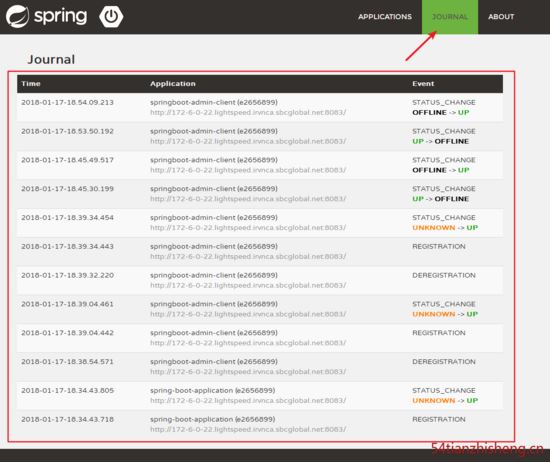Viewport: 550px width, 462px height.
Task: Open client URL in 18.45.49.517 row
Action: tap(248, 170)
